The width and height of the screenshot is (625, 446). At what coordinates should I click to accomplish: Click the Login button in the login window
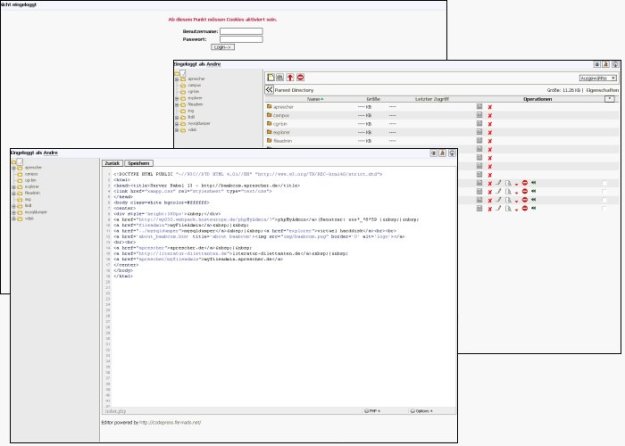tap(222, 47)
